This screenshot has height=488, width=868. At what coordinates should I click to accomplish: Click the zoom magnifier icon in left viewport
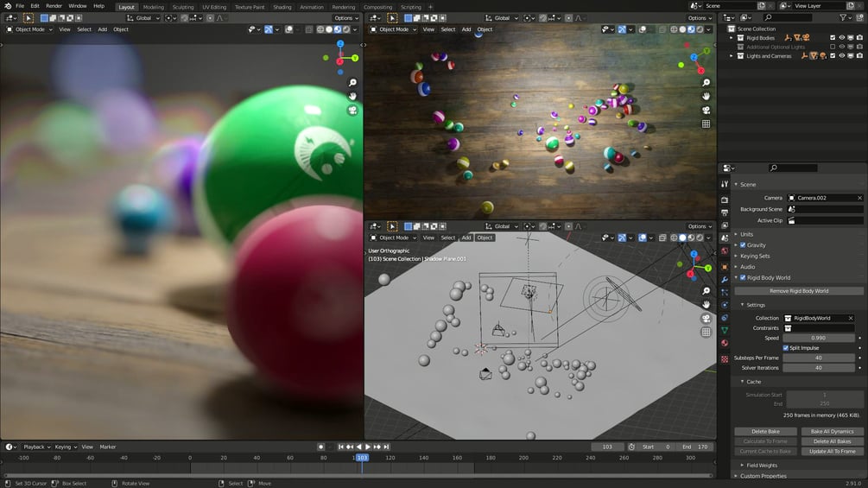point(352,82)
